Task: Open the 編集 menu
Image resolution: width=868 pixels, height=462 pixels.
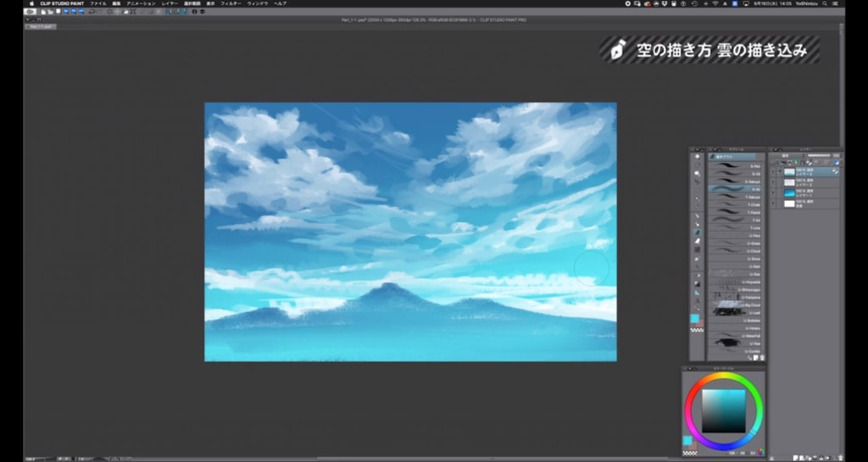Action: (x=116, y=3)
